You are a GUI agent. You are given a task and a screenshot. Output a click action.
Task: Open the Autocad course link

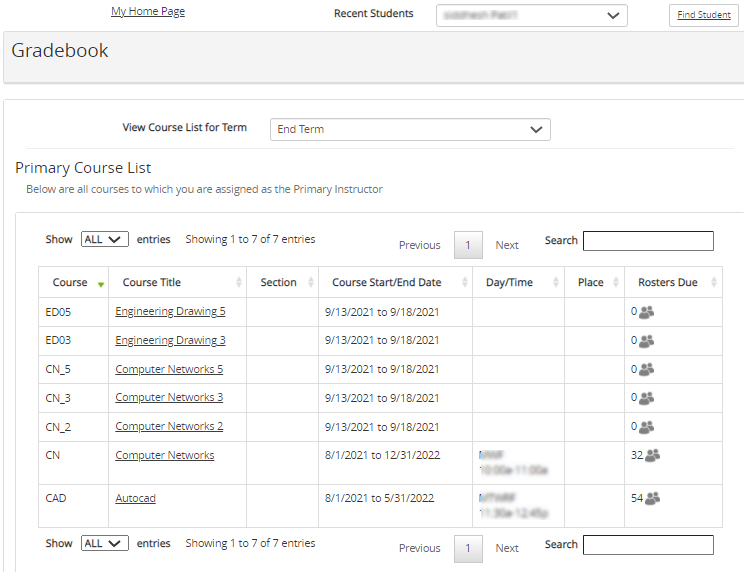pos(135,499)
